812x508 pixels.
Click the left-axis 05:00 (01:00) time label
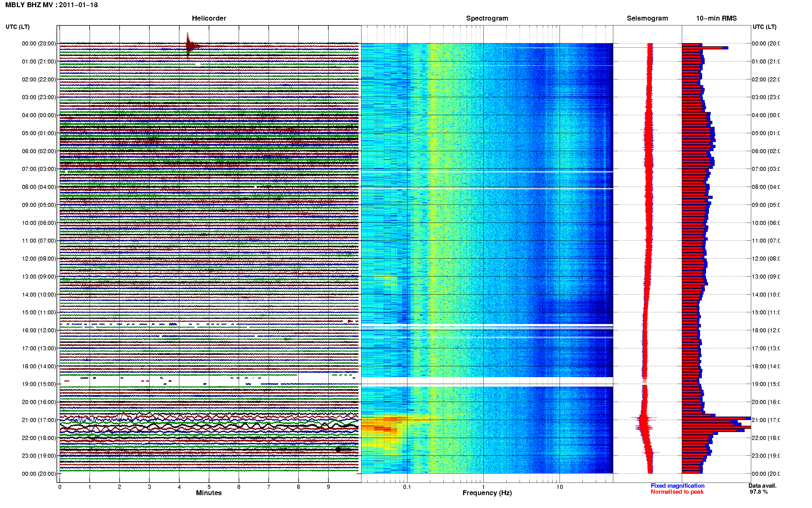click(39, 133)
